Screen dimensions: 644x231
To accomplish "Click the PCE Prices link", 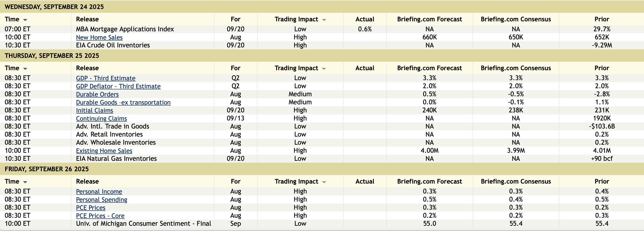I will (90, 208).
